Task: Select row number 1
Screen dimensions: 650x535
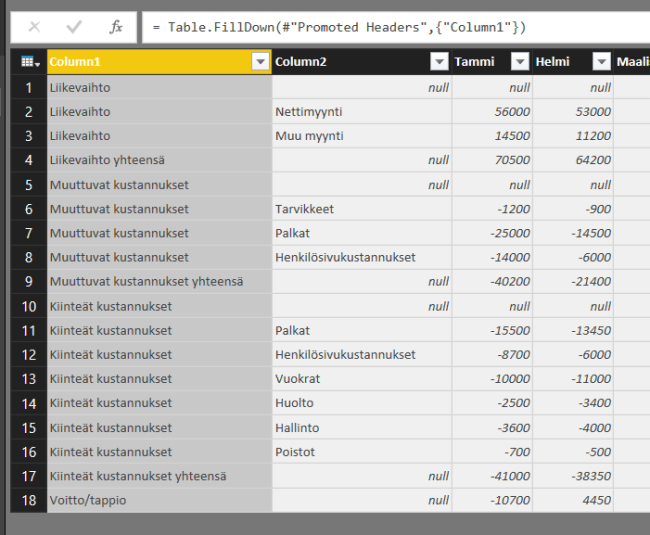Action: (29, 88)
